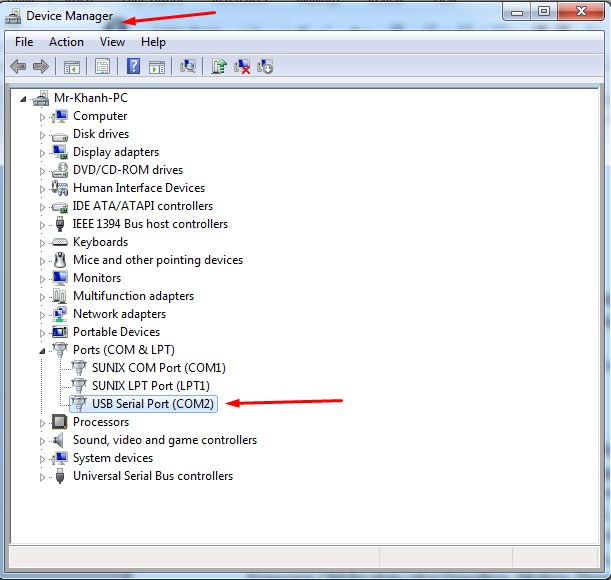Viewport: 611px width, 580px height.
Task: Click the Network adapters category icon
Action: 60,314
